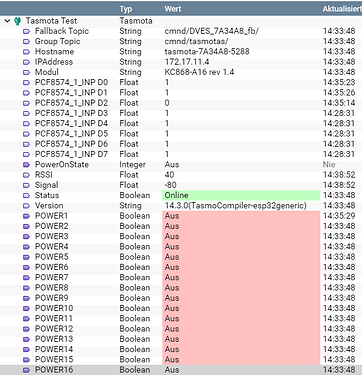This screenshot has height=375, width=362.
Task: Collapse the Tasmota Test tree node
Action: [7, 21]
